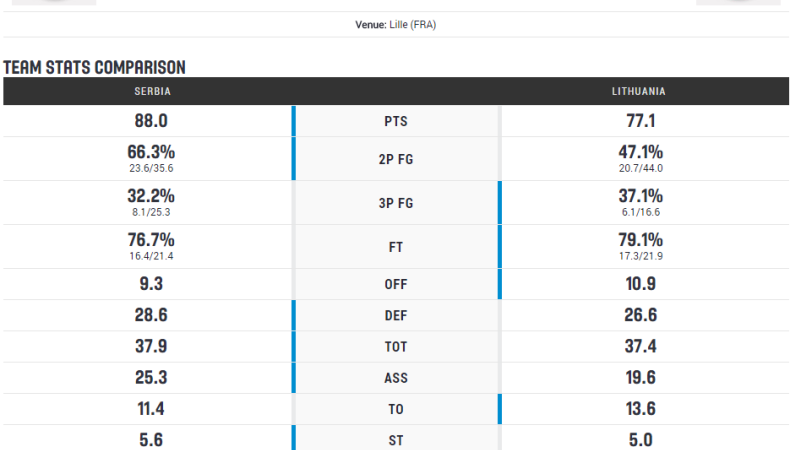The image size is (790, 450).
Task: Click the ASS stat label
Action: coord(395,377)
